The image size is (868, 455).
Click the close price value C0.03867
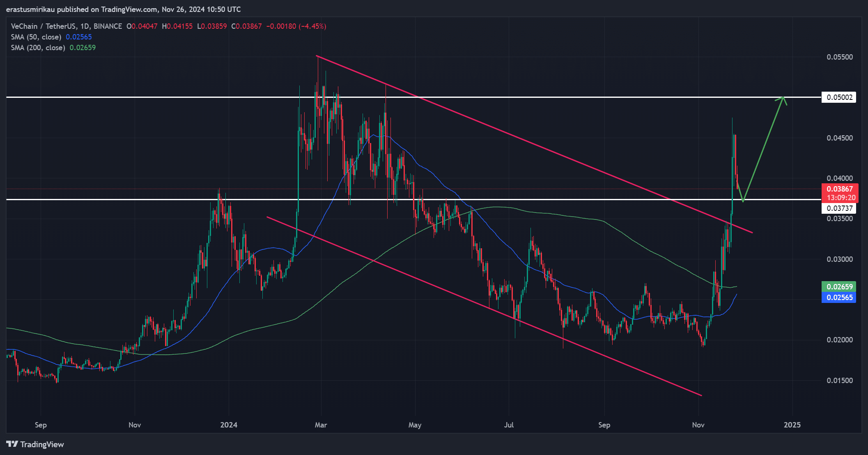[246, 26]
